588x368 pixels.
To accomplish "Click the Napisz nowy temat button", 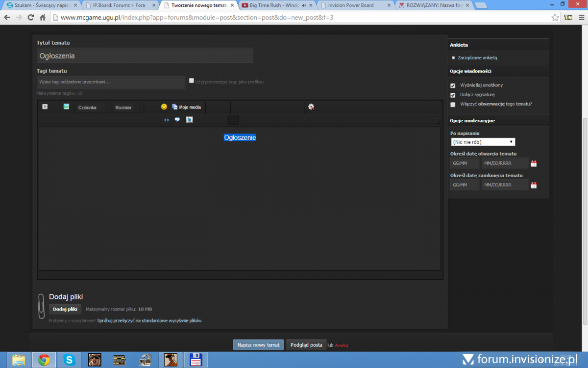I will (258, 345).
